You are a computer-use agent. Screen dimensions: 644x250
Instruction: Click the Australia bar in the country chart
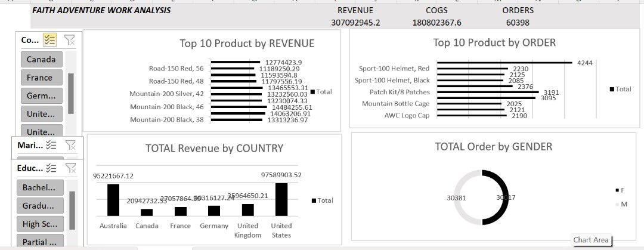[x=113, y=200]
